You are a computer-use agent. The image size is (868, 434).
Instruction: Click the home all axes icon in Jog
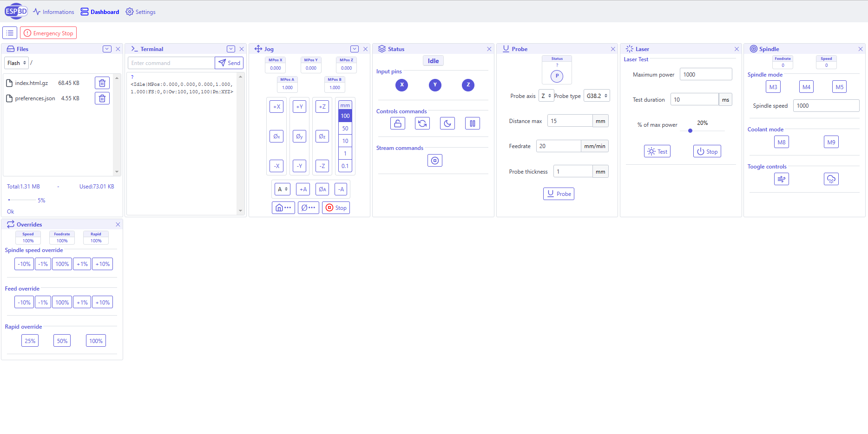(283, 208)
